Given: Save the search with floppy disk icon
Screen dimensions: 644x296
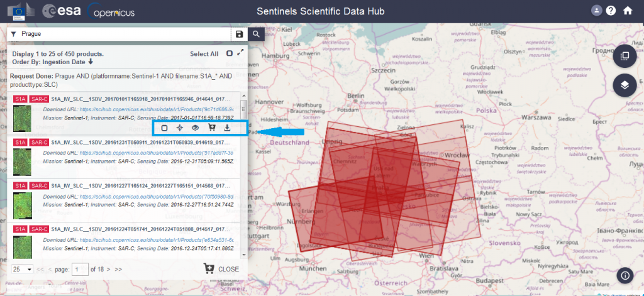Looking at the screenshot, I should coord(239,34).
